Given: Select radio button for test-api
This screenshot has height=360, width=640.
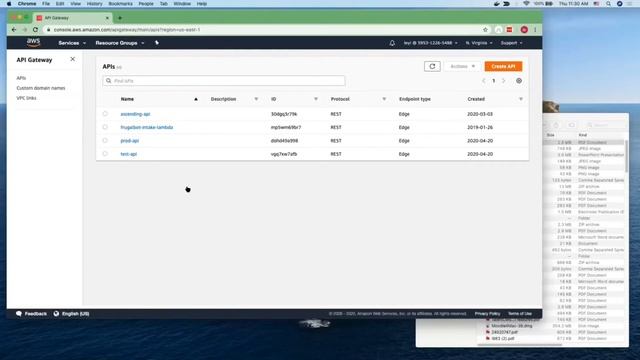Looking at the screenshot, I should tap(105, 154).
